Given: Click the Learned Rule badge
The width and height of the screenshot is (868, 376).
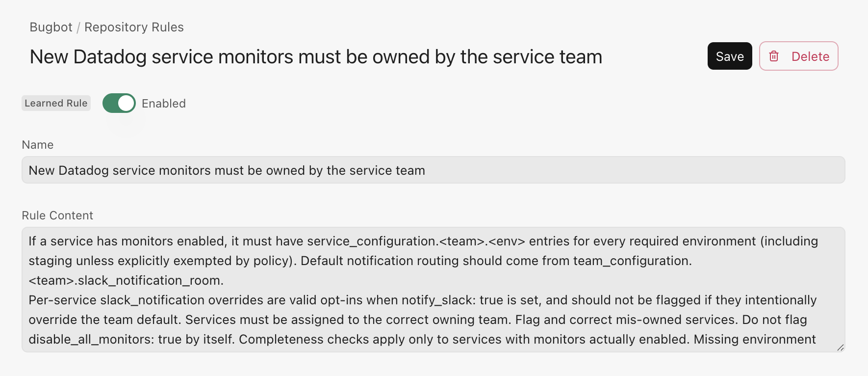Looking at the screenshot, I should (x=56, y=103).
